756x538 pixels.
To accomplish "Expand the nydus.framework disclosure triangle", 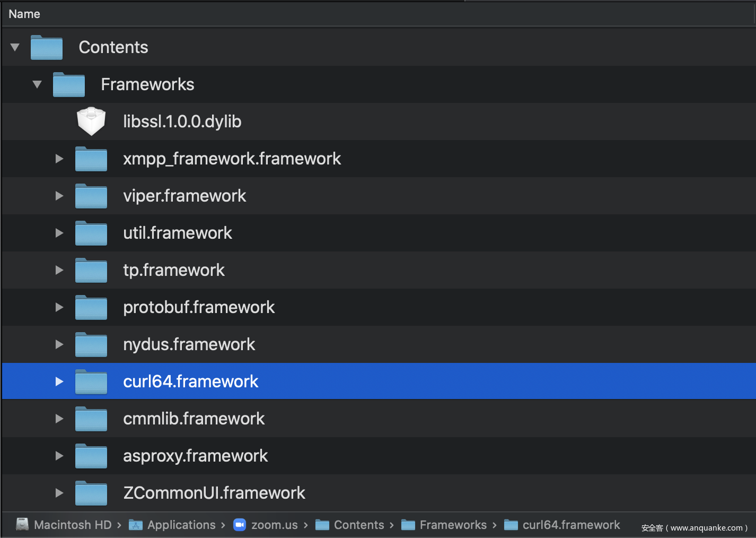I will [59, 344].
